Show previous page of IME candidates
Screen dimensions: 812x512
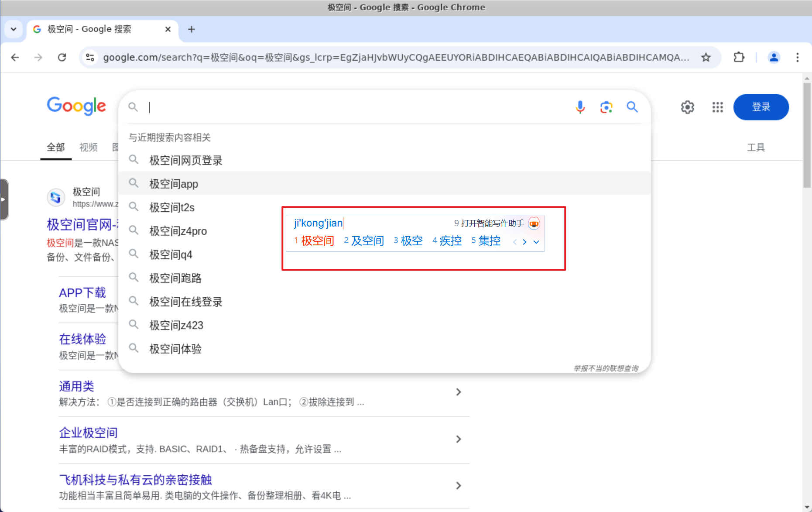515,242
